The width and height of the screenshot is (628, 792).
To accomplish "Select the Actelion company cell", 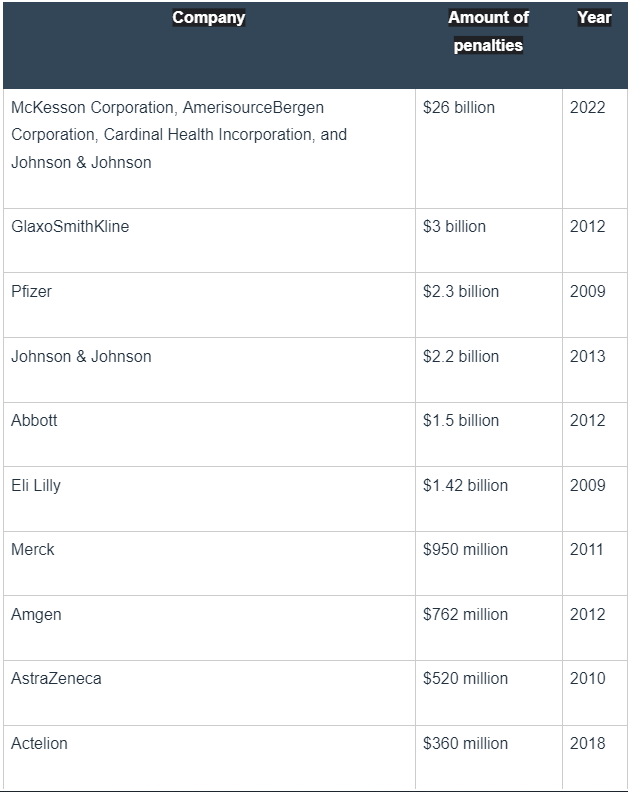I will 39,743.
